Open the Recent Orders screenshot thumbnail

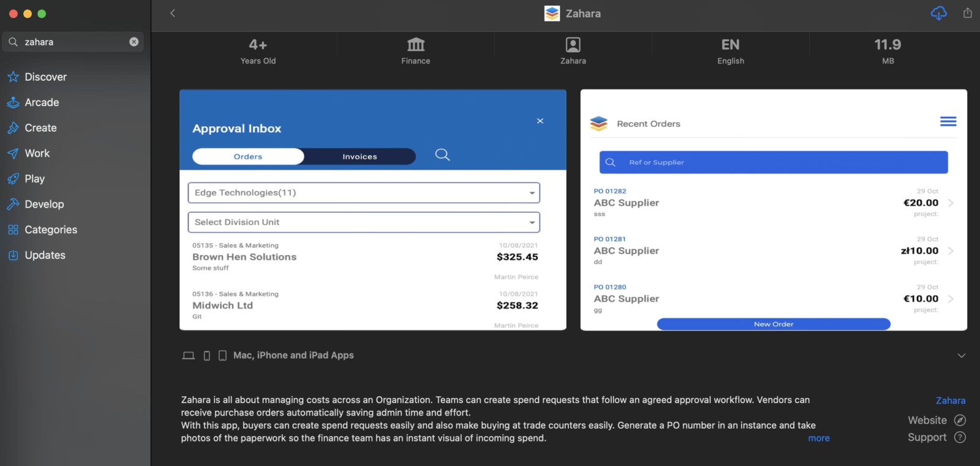pyautogui.click(x=774, y=210)
